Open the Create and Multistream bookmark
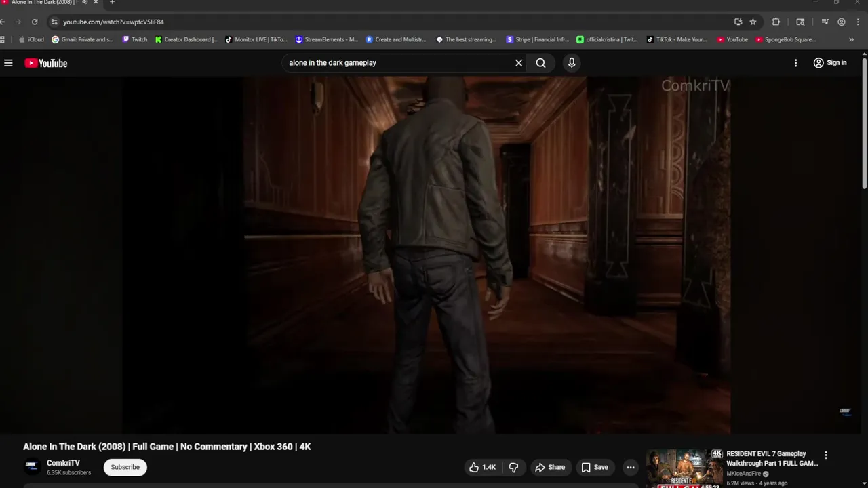Screen dimensions: 868x488 pos(396,39)
